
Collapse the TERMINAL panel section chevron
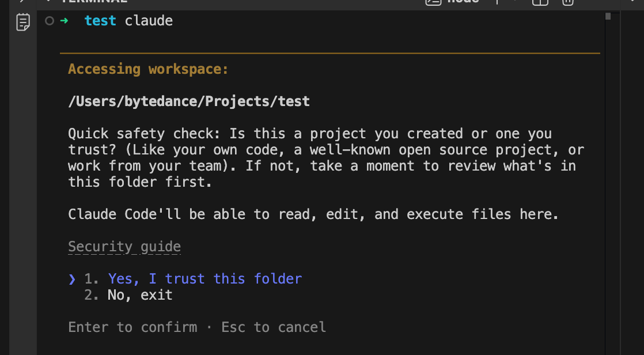(x=48, y=1)
